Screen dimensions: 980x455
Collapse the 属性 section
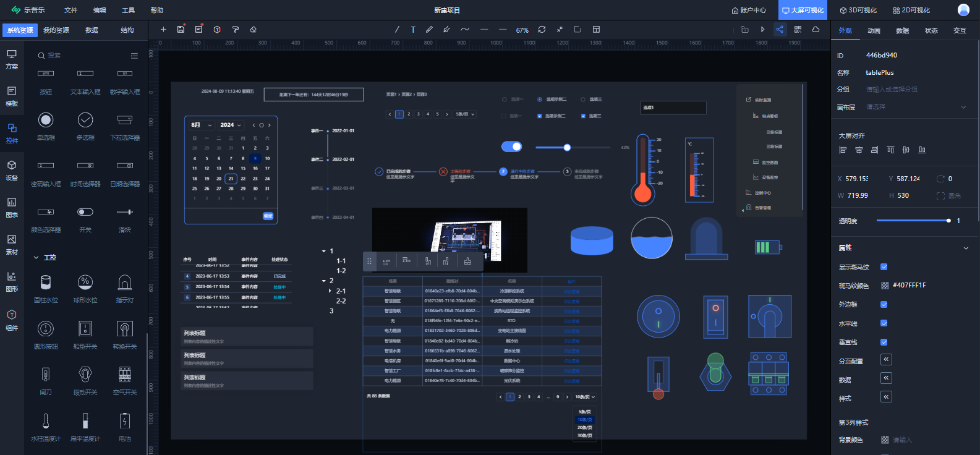966,248
